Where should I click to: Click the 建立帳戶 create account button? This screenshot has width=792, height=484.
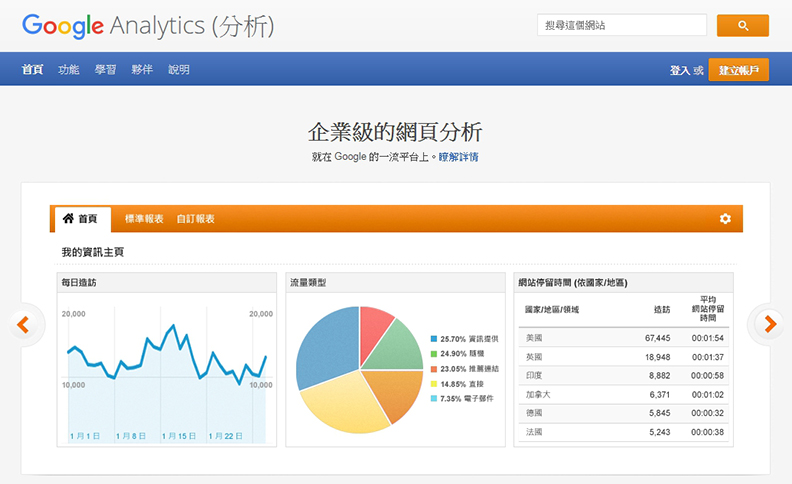click(x=738, y=70)
